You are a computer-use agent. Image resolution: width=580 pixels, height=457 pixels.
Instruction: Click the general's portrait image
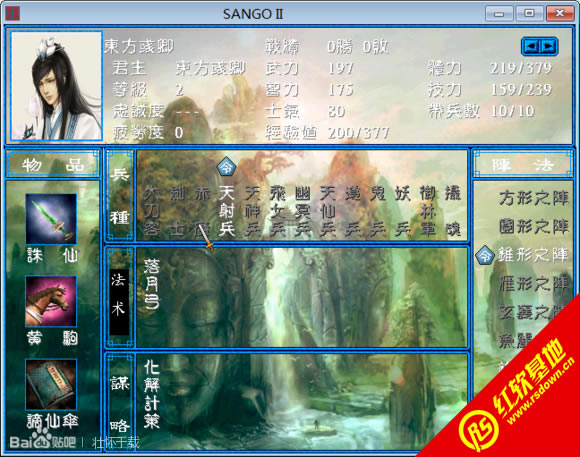(x=56, y=86)
